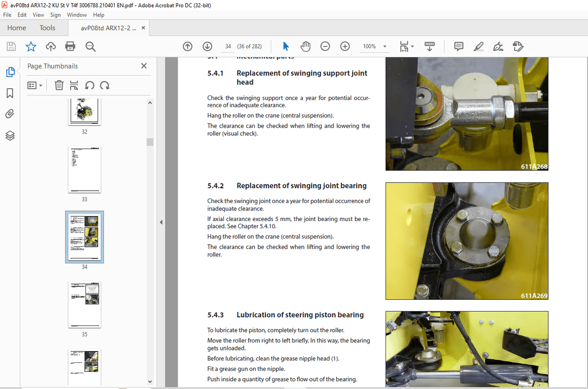The width and height of the screenshot is (588, 389).
Task: Open the Fill & Sign tool
Action: [498, 46]
